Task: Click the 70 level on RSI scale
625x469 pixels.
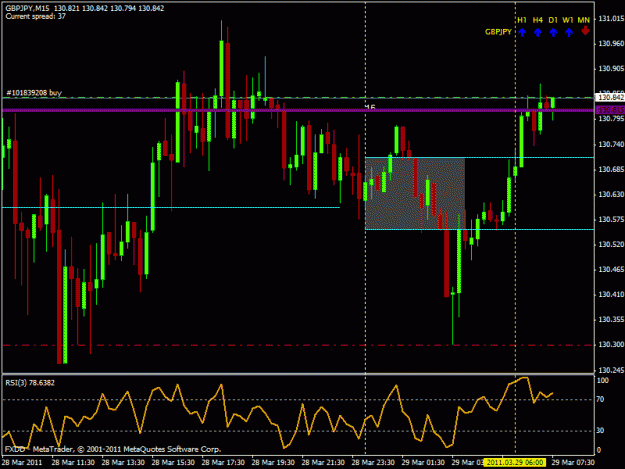Action: (600, 399)
